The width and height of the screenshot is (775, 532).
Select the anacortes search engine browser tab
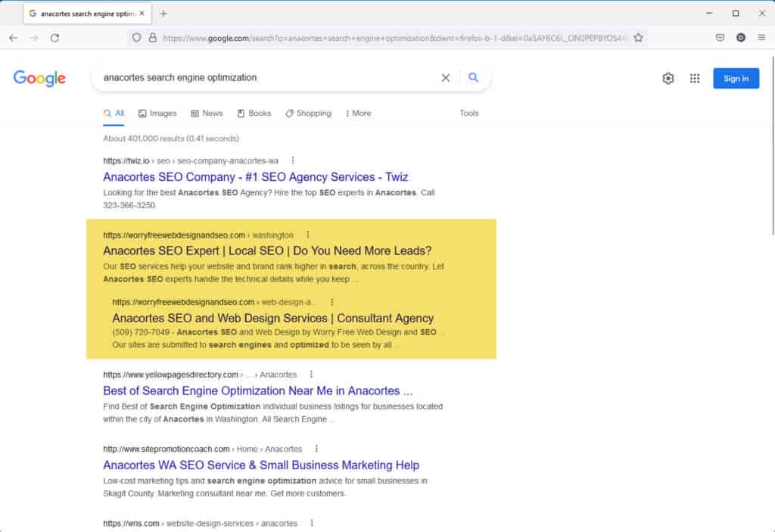(87, 14)
